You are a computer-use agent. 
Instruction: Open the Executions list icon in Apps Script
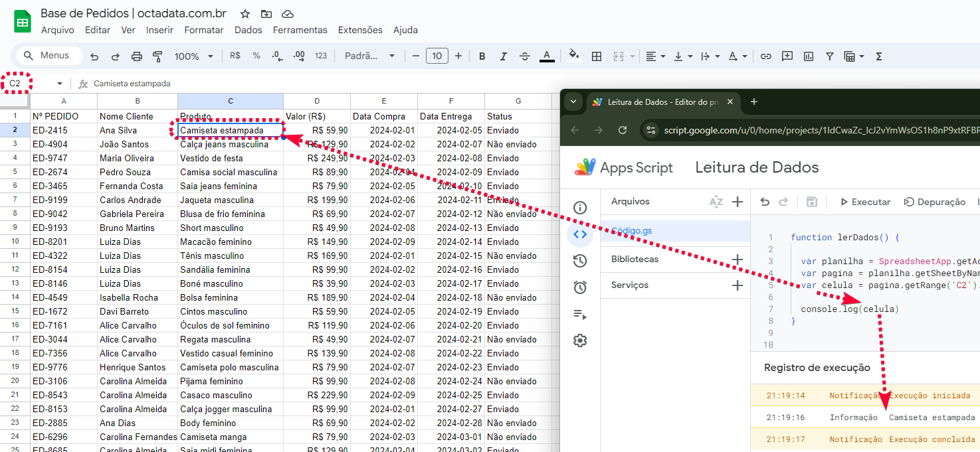(x=580, y=315)
